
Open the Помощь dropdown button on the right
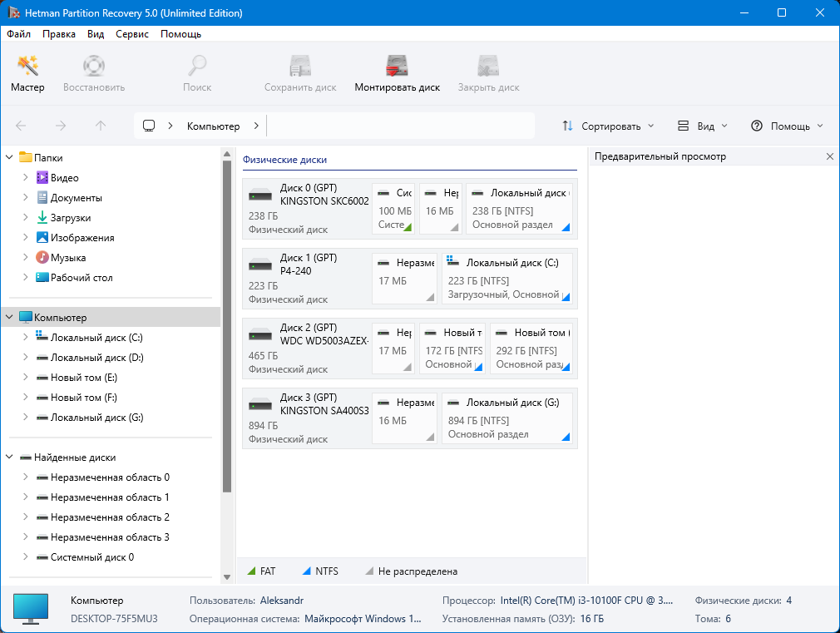point(787,126)
